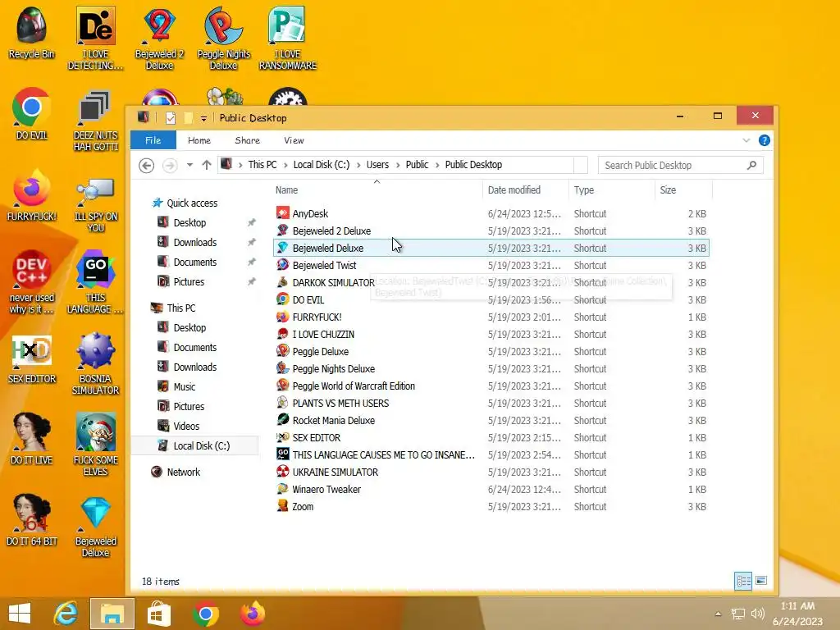Viewport: 840px width, 630px height.
Task: Select the Rocket Mania Deluxe shortcut icon
Action: (282, 419)
